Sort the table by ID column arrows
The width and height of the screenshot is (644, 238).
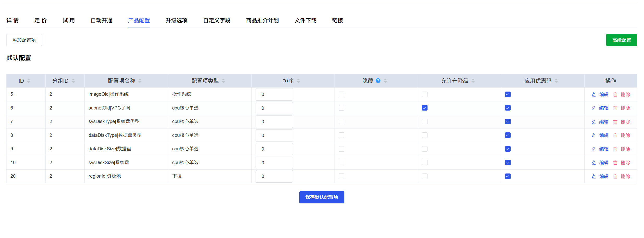(x=29, y=81)
